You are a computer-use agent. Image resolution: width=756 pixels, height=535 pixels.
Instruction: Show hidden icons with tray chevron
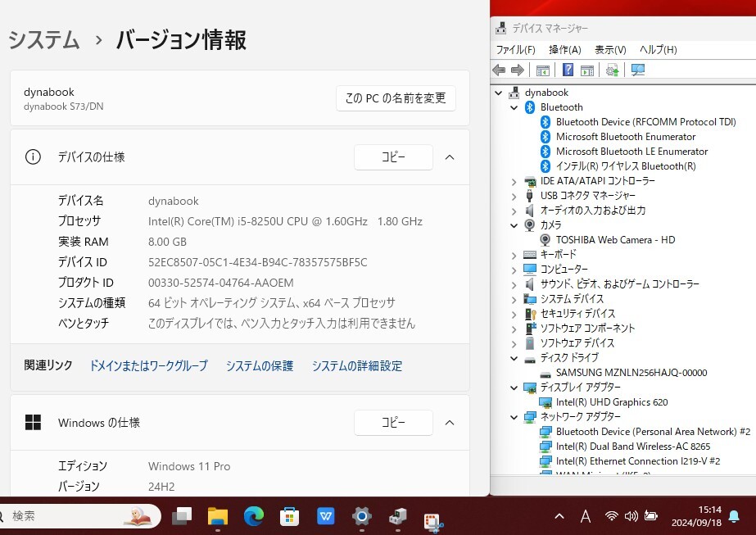[x=559, y=517]
